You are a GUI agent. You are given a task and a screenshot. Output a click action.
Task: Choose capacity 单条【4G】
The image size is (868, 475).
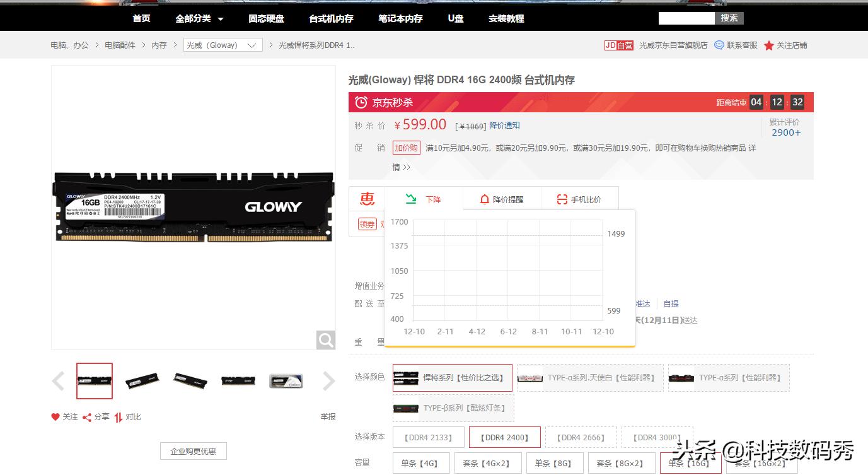(x=421, y=463)
